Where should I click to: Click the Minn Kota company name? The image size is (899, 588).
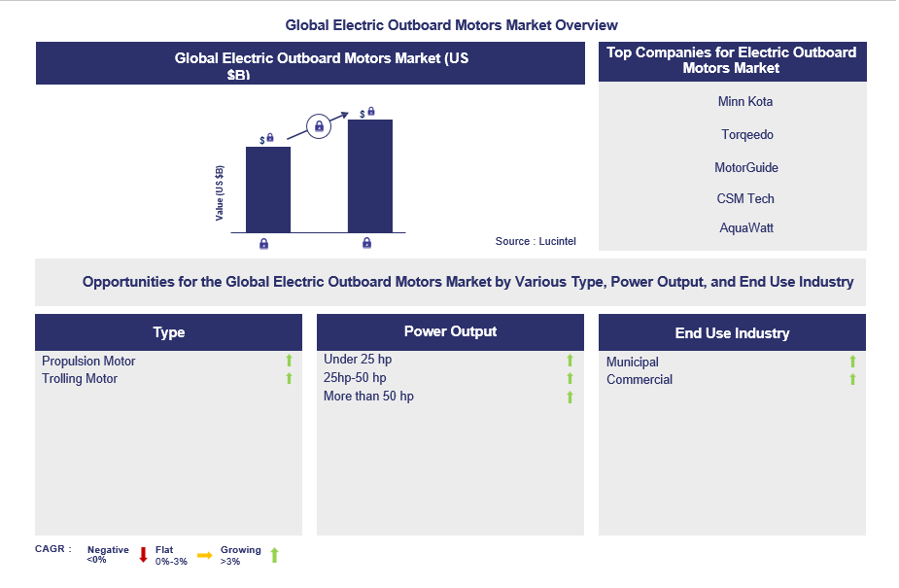tap(746, 101)
